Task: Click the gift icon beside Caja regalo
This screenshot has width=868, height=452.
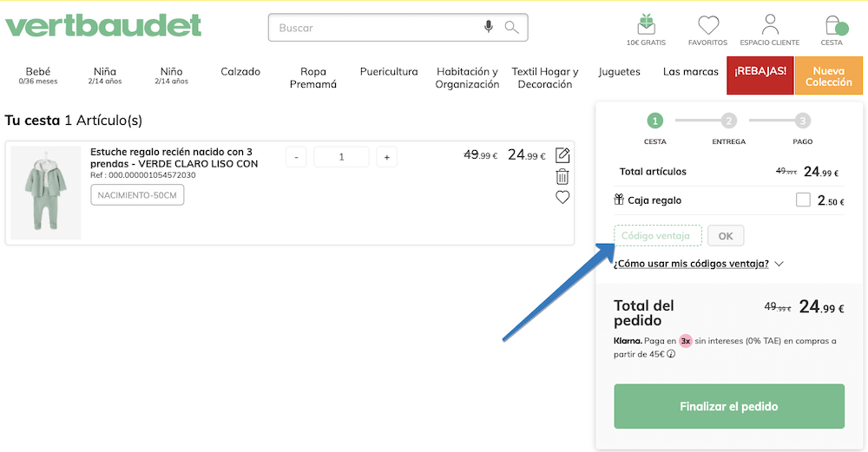Action: (619, 200)
